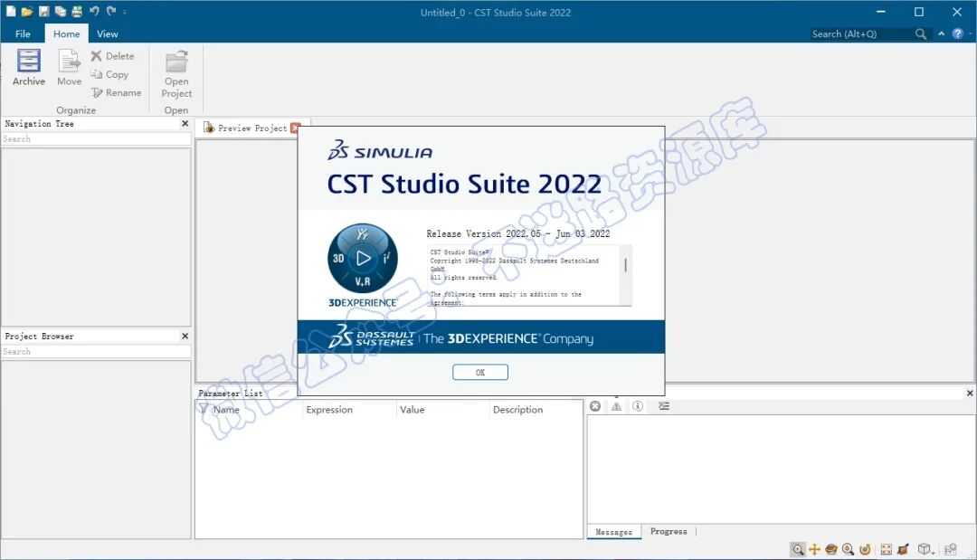Toggle info messages filter icon
This screenshot has width=977, height=560.
(x=638, y=406)
